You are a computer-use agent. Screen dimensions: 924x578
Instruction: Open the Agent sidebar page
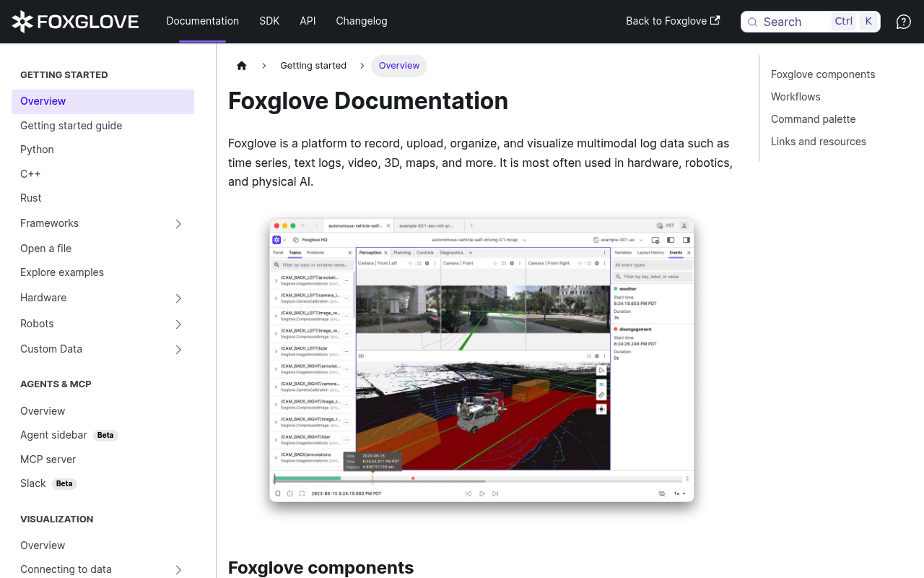(103, 435)
